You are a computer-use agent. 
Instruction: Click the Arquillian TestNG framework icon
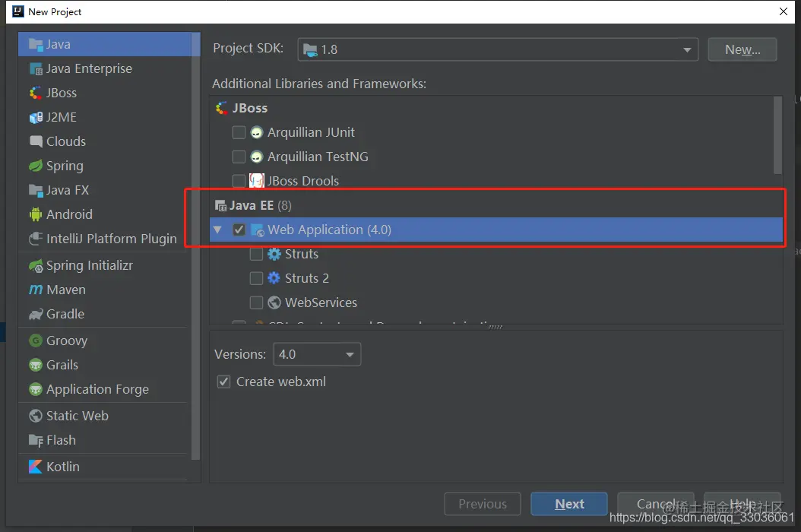(x=256, y=157)
